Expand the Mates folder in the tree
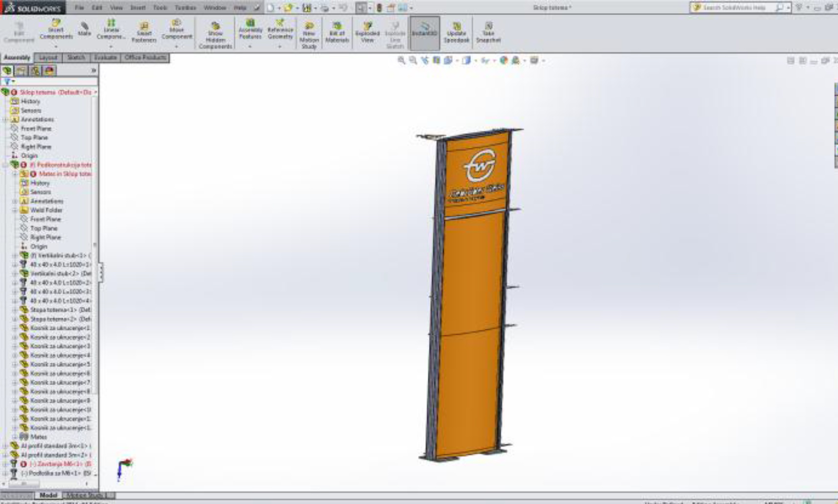This screenshot has height=504, width=838. tap(15, 437)
